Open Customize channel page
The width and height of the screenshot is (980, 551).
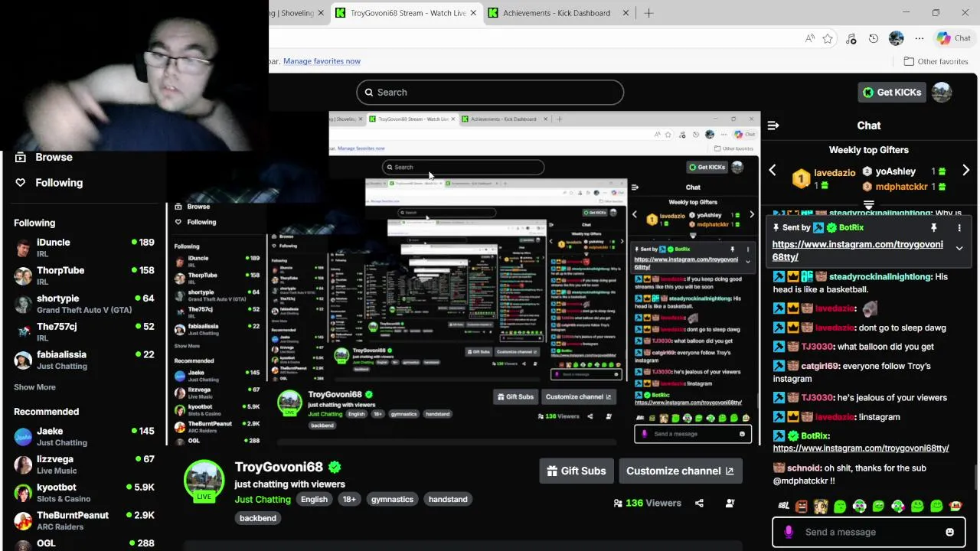tap(680, 471)
